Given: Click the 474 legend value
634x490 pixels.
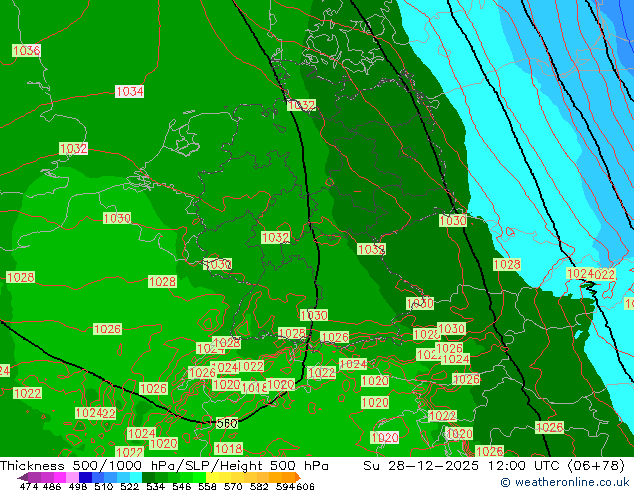Looking at the screenshot, I should point(29,486).
